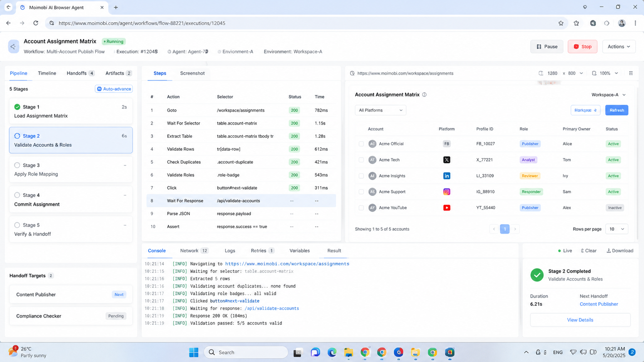Click the AS avatar of Acme Support
This screenshot has height=362, width=644.
(372, 192)
